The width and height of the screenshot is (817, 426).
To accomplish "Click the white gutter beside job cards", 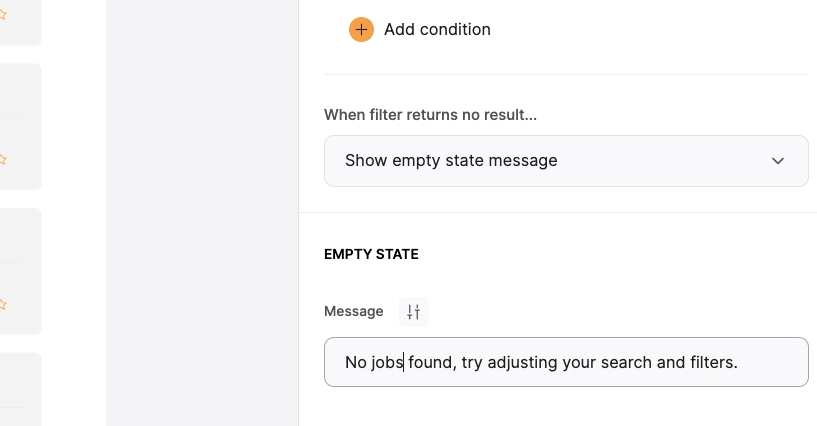I will [x=73, y=213].
